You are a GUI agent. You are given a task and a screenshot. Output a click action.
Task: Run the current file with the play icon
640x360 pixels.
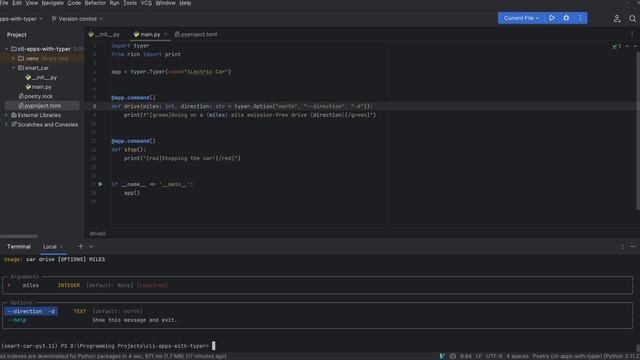pyautogui.click(x=552, y=18)
